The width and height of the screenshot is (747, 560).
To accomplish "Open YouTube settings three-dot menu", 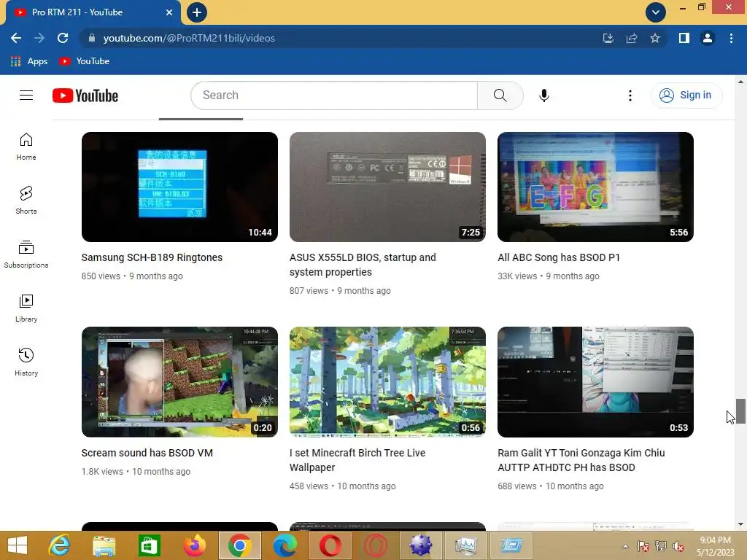I will tap(630, 96).
